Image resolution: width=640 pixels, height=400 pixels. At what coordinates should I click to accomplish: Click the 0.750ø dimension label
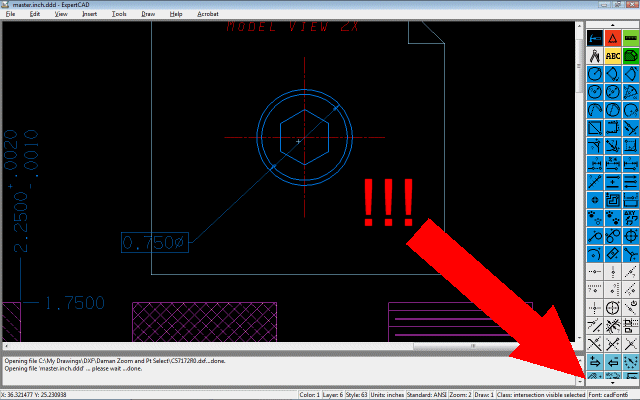(155, 242)
